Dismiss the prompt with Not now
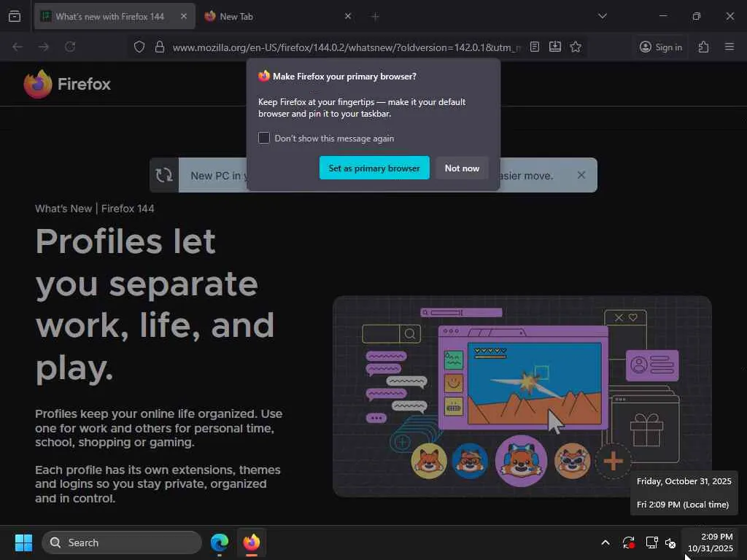The image size is (747, 560). (x=462, y=168)
